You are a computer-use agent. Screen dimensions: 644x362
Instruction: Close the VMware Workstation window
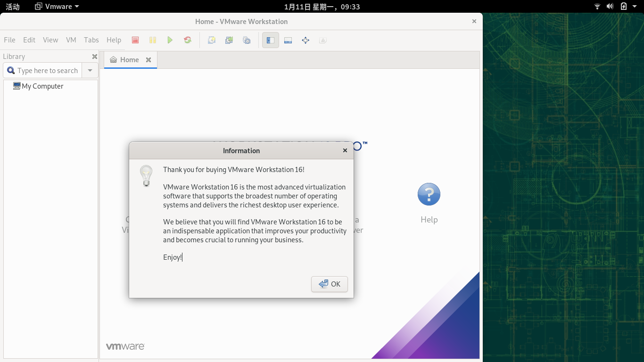click(x=474, y=21)
